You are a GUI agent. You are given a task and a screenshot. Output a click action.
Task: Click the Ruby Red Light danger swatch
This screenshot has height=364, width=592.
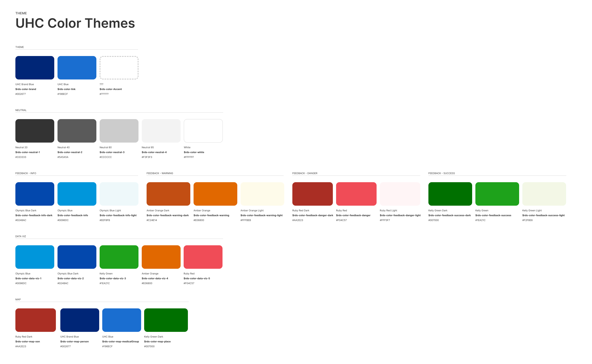tap(400, 194)
